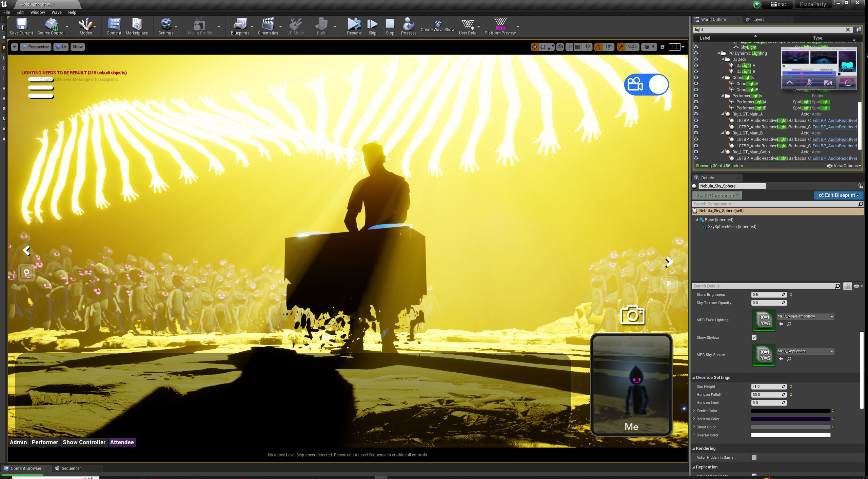The image size is (868, 479).
Task: Click the left arrow in the viewport
Action: pyautogui.click(x=26, y=250)
